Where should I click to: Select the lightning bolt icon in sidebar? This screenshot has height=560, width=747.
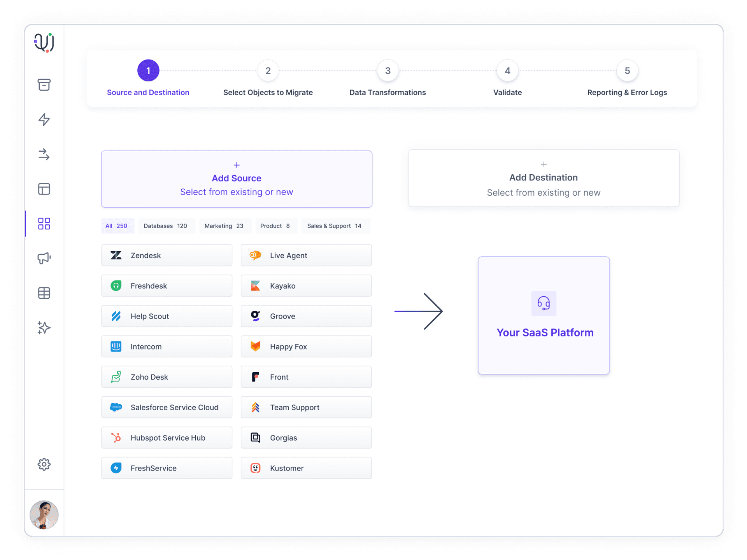pyautogui.click(x=44, y=119)
